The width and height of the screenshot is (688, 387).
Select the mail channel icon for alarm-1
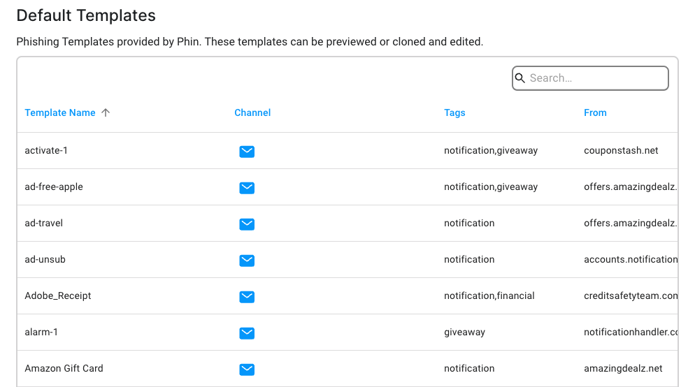[247, 333]
